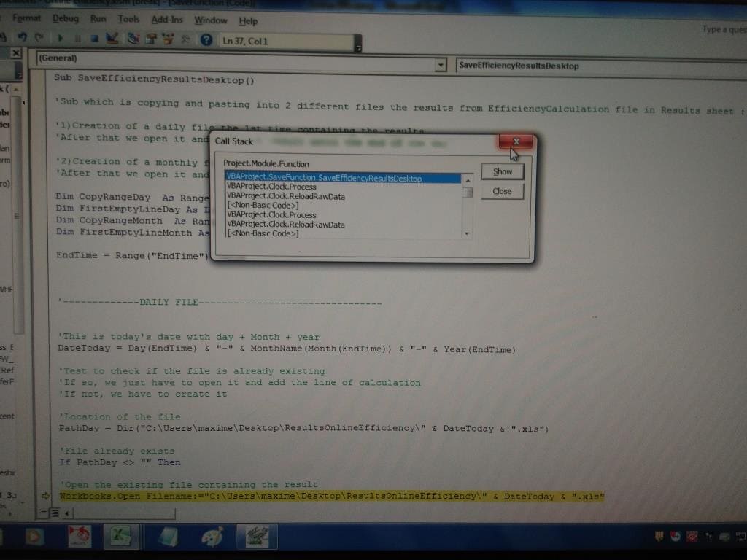Select VBAProject.SaveFunction.SaveEfficiencyResultsDesktop stack entry
747x560 pixels.
click(343, 178)
